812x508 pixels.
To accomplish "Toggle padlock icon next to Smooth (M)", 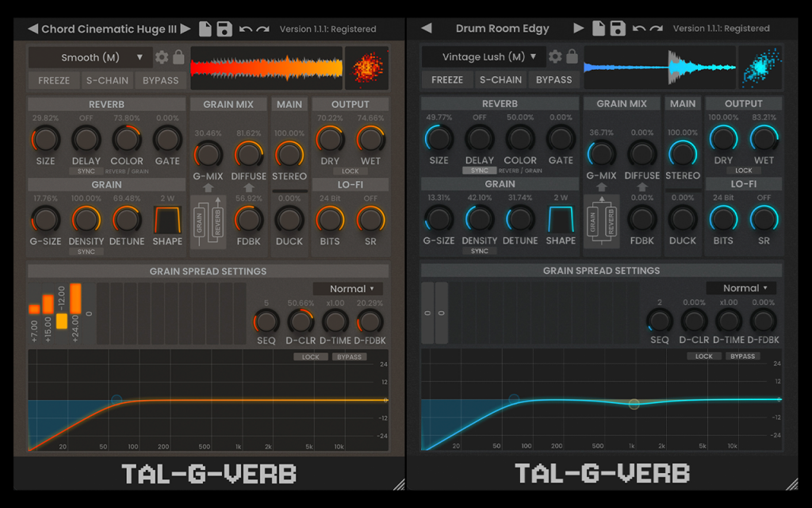I will coord(178,57).
